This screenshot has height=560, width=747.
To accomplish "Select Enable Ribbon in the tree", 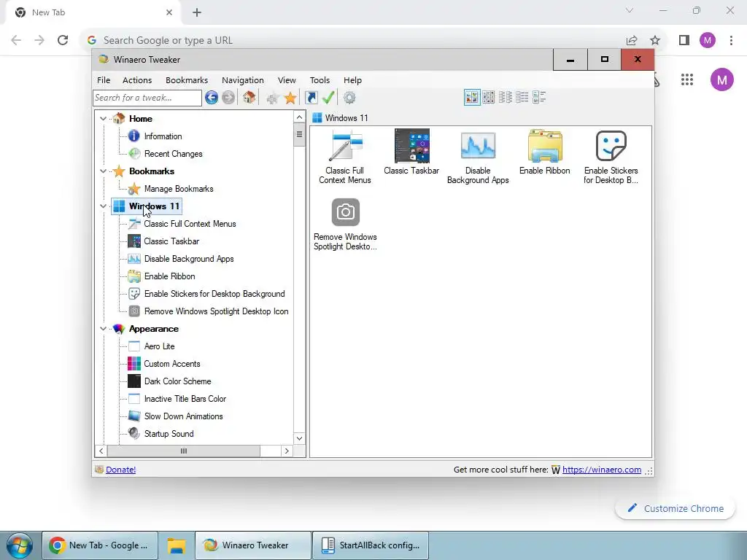I will (x=169, y=276).
